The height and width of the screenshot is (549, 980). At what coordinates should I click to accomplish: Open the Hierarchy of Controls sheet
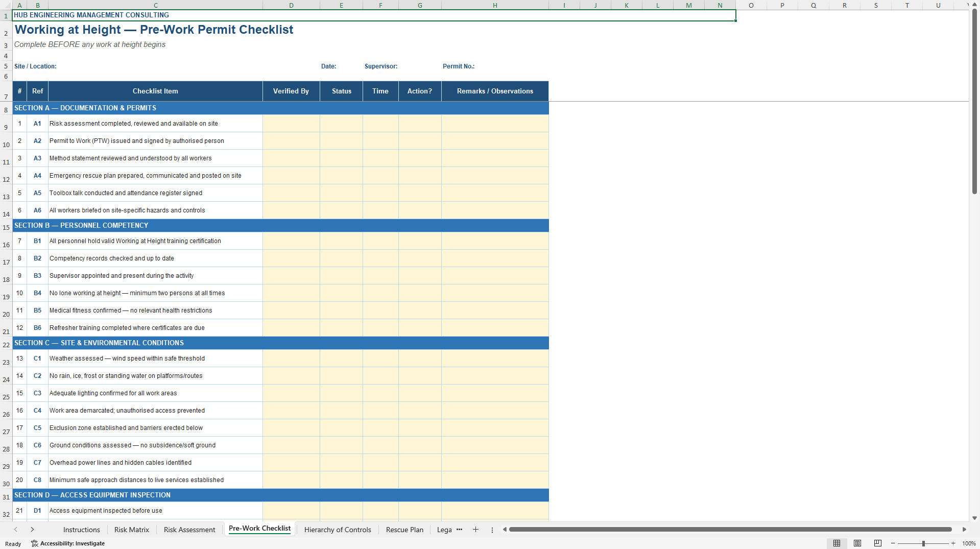[x=338, y=530]
